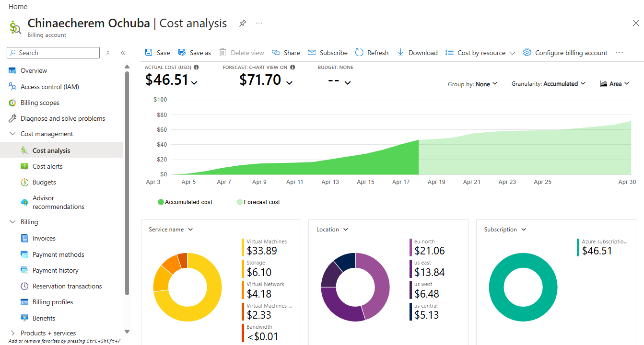The width and height of the screenshot is (644, 345).
Task: Open the Service name pivot dropdown
Action: [171, 230]
